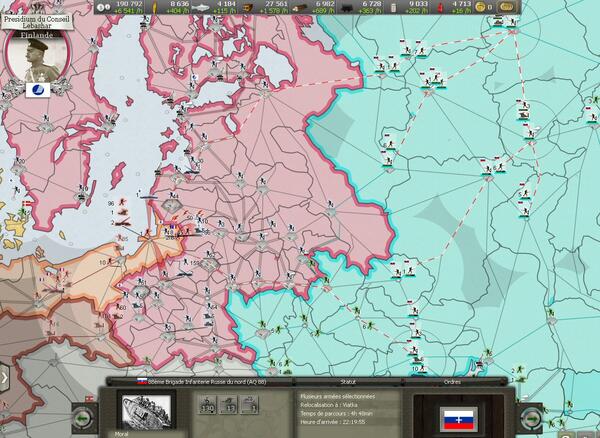Click the 'Relocalisation à : Viatka' text
Screen dimensions: 600x438
click(329, 405)
